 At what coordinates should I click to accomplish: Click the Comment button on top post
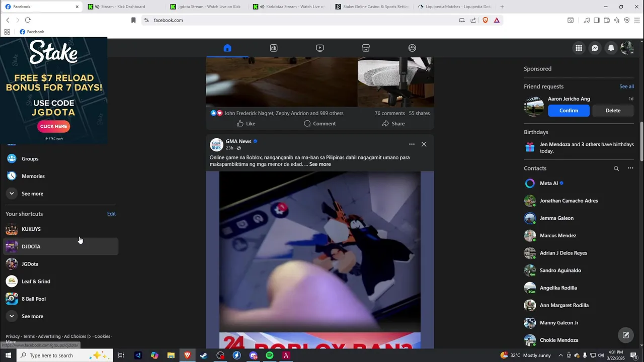tap(319, 124)
